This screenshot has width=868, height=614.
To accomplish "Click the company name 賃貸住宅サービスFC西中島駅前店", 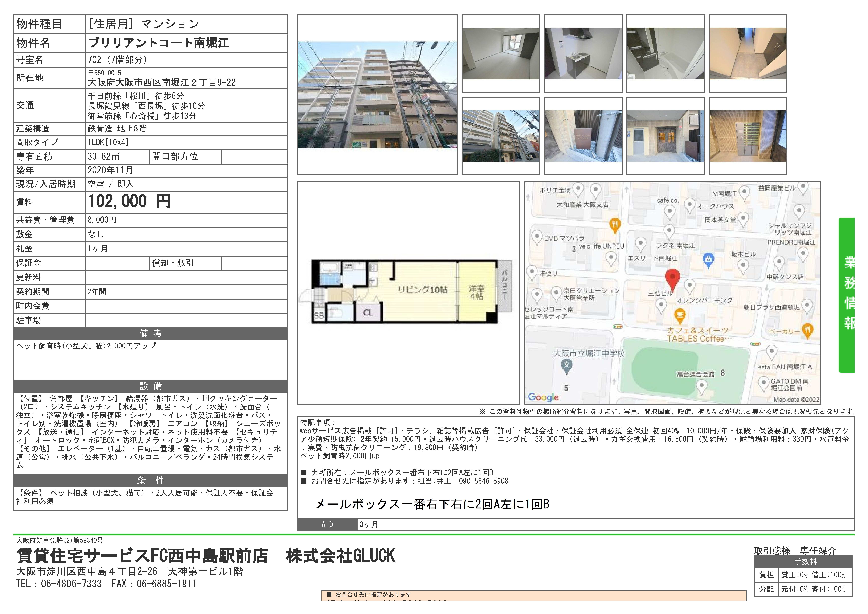I will (142, 556).
